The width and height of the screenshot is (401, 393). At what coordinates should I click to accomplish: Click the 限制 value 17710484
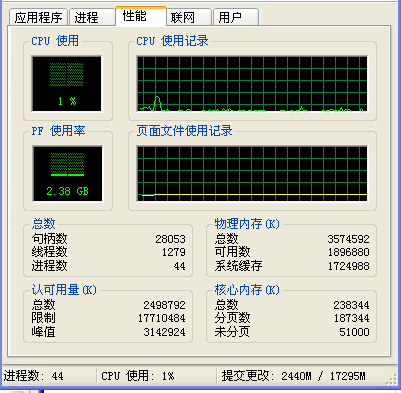(162, 318)
